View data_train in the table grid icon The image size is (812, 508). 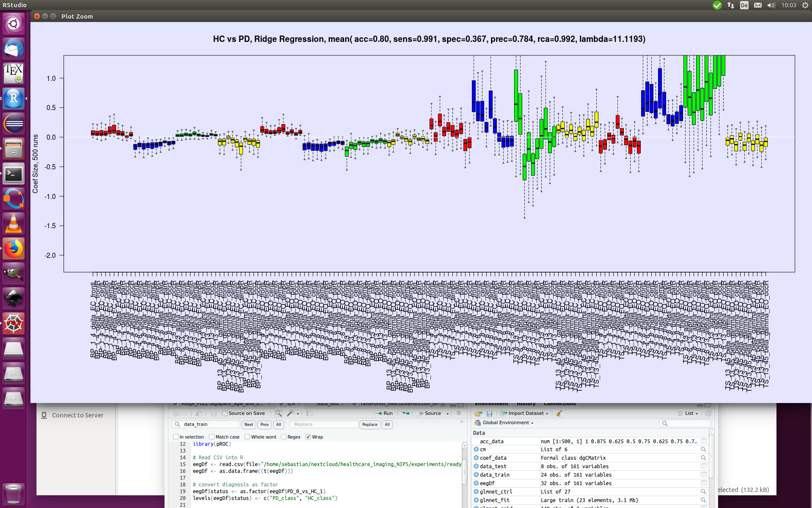tap(704, 475)
